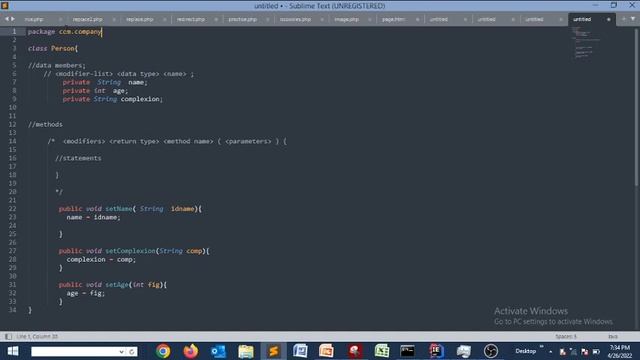Click the 'class Person{' line

[53, 48]
